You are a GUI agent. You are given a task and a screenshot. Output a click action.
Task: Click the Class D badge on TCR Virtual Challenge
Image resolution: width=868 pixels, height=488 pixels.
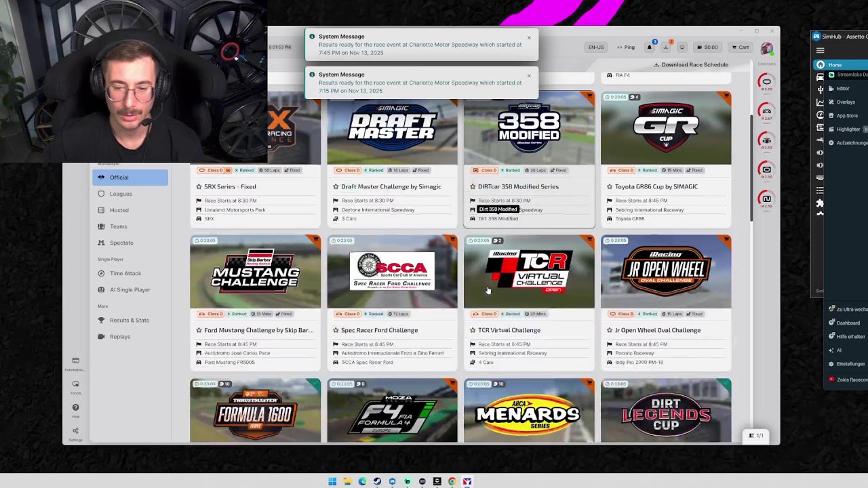coord(484,314)
